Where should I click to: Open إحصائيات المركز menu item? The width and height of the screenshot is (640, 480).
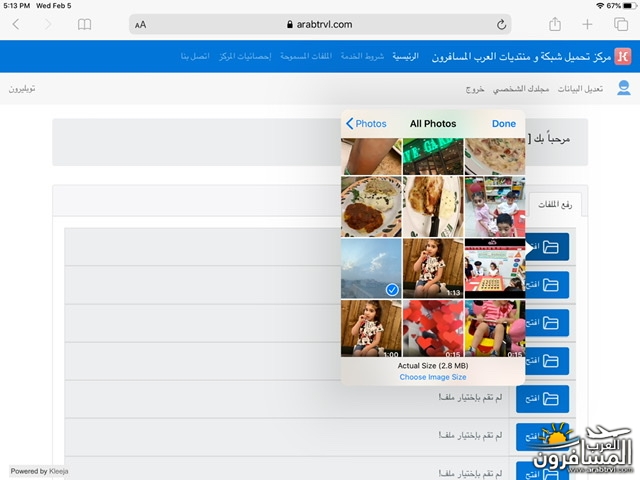[245, 56]
